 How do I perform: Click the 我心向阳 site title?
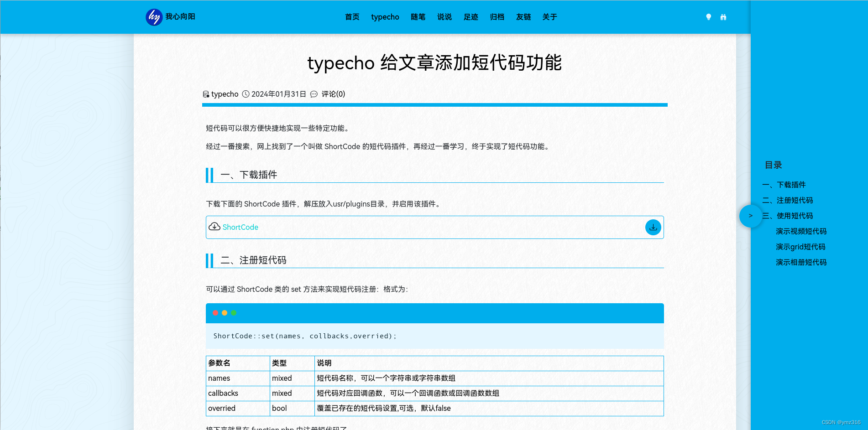(x=180, y=16)
